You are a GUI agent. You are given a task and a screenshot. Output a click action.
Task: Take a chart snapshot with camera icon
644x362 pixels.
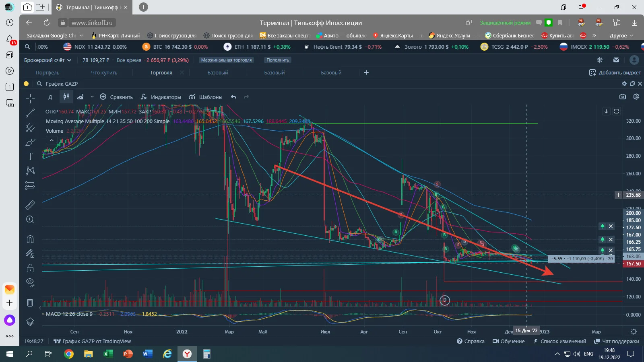(623, 97)
